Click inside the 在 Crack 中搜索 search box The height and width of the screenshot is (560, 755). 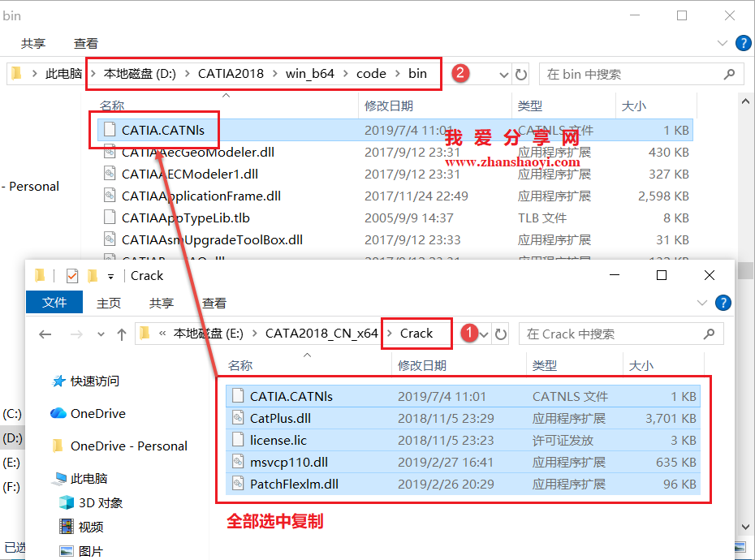[x=621, y=334]
